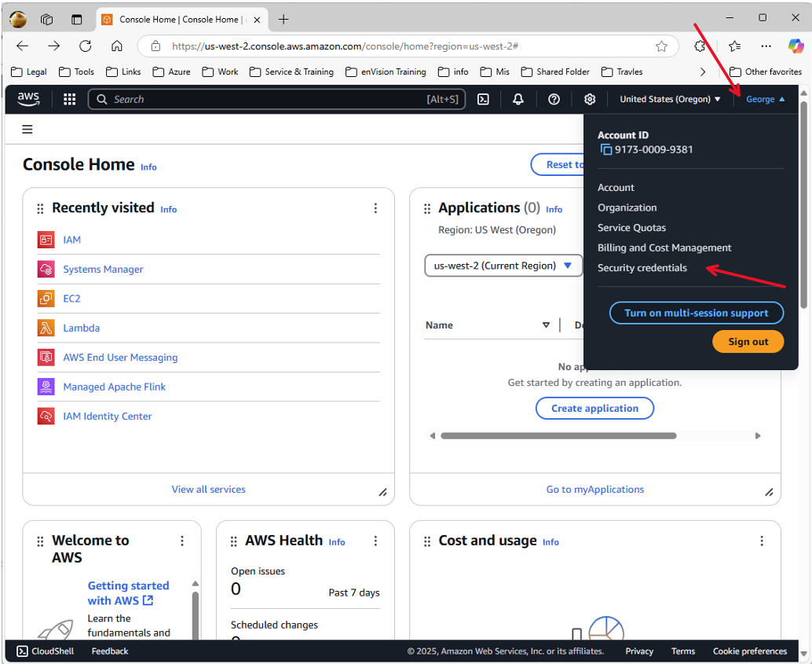Open CloudShell from the footer bar
Image resolution: width=812 pixels, height=664 pixels.
45,651
